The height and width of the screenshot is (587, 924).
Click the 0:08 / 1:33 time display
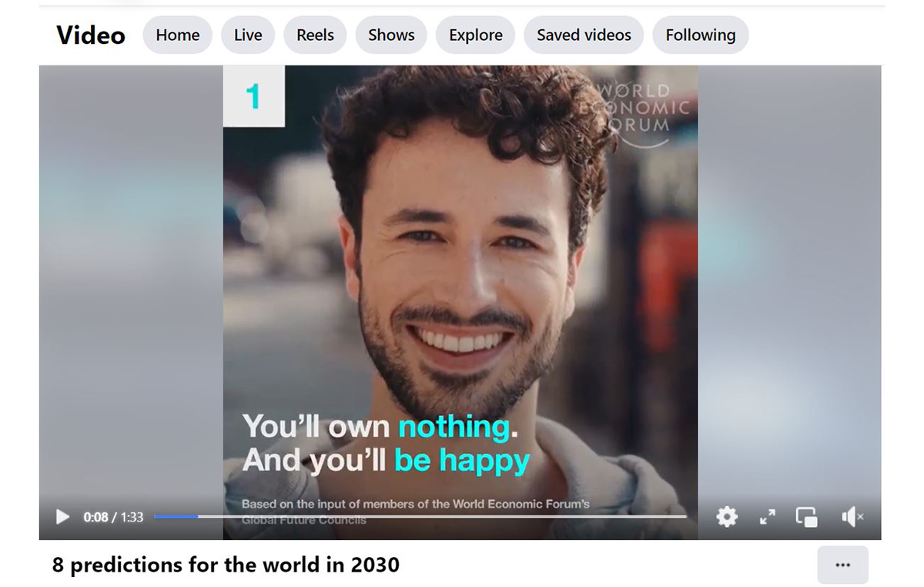point(113,517)
